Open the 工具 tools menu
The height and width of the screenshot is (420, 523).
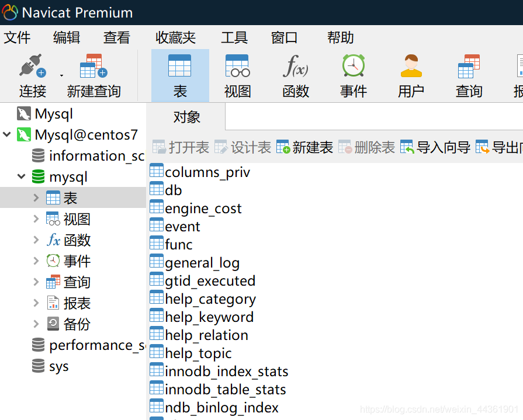click(234, 37)
